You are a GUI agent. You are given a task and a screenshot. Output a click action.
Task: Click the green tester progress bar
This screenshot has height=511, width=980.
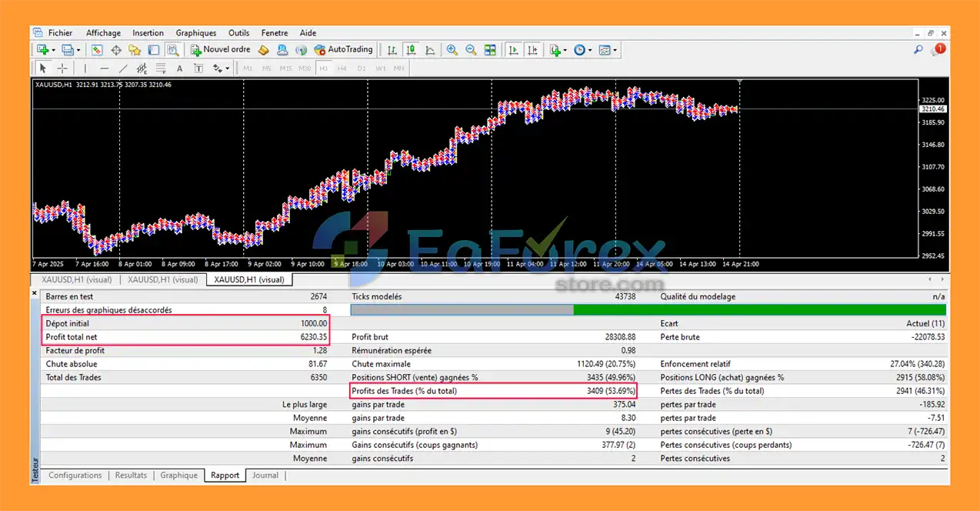coord(759,310)
